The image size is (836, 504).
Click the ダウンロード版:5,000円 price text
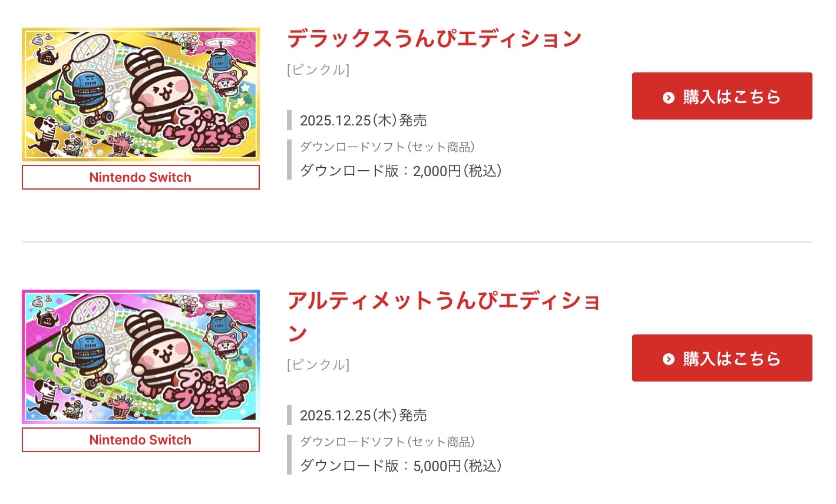[x=401, y=466]
